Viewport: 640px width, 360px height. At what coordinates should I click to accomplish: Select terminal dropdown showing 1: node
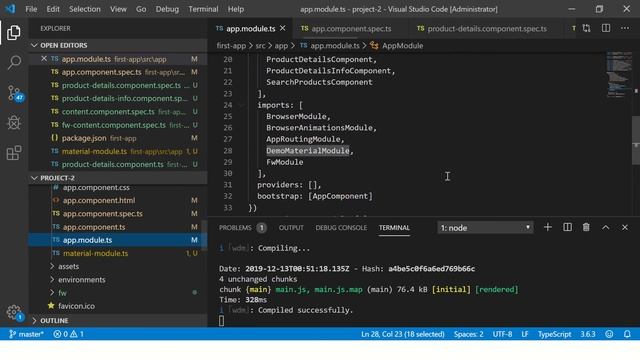[485, 227]
